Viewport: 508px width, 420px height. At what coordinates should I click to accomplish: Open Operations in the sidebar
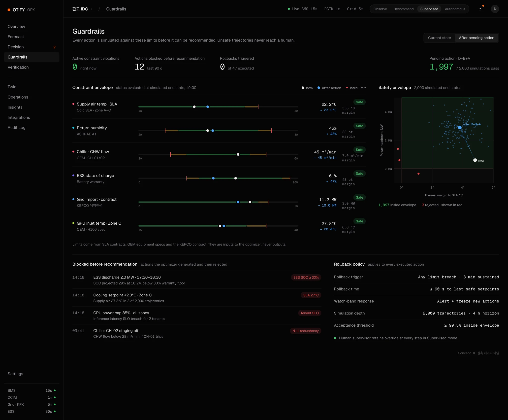click(32, 97)
